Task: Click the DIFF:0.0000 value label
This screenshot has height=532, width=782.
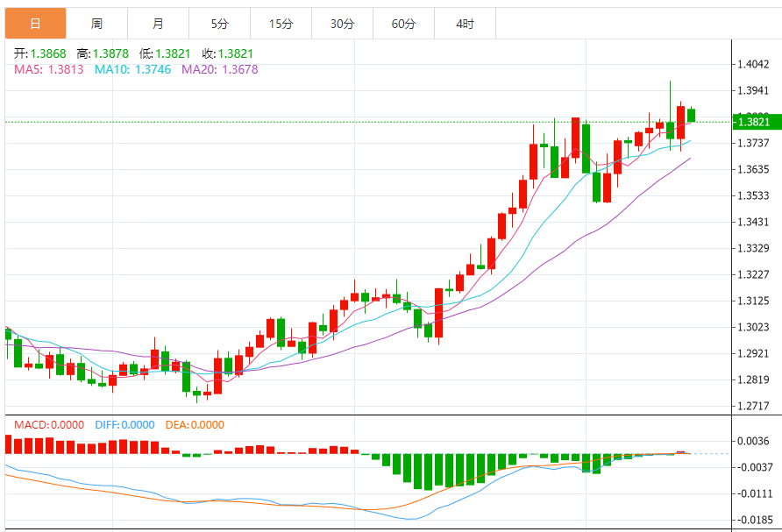Action: click(124, 425)
